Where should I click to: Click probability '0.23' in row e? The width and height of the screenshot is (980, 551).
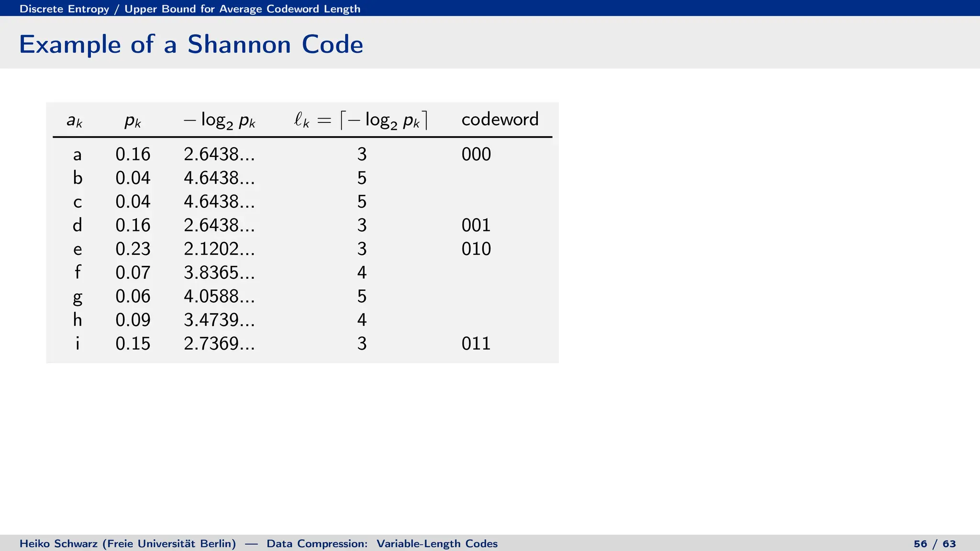coord(133,249)
